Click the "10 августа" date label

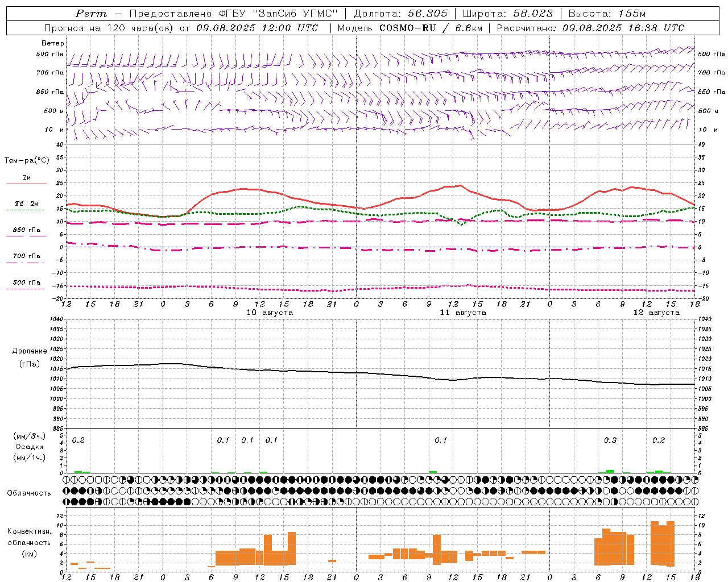click(x=270, y=312)
